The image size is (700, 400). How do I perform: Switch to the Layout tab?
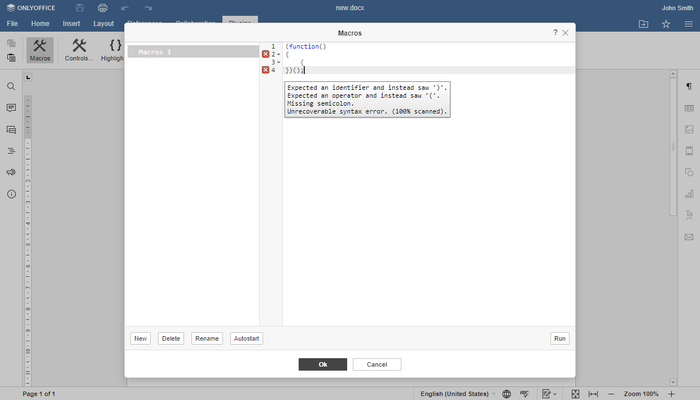(104, 24)
